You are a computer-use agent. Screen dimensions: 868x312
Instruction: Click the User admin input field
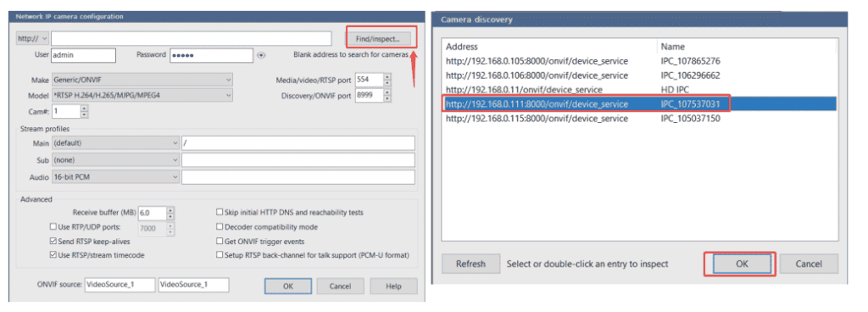pyautogui.click(x=83, y=55)
